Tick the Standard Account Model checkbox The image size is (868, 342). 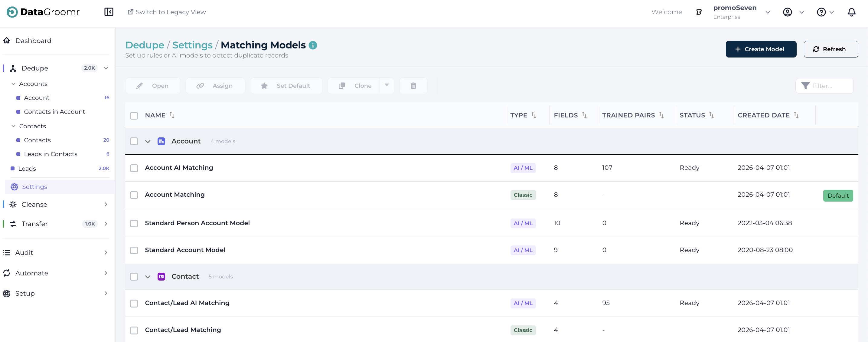point(134,250)
